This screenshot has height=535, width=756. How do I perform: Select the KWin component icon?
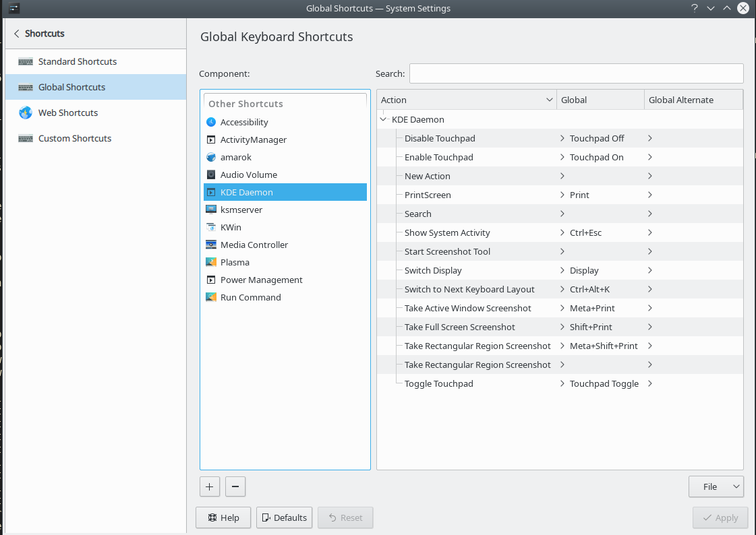click(x=210, y=227)
